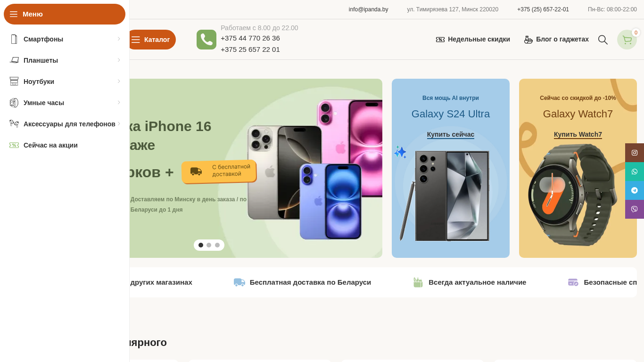Open the Viber social button
The width and height of the screenshot is (644, 362).
pos(635,209)
